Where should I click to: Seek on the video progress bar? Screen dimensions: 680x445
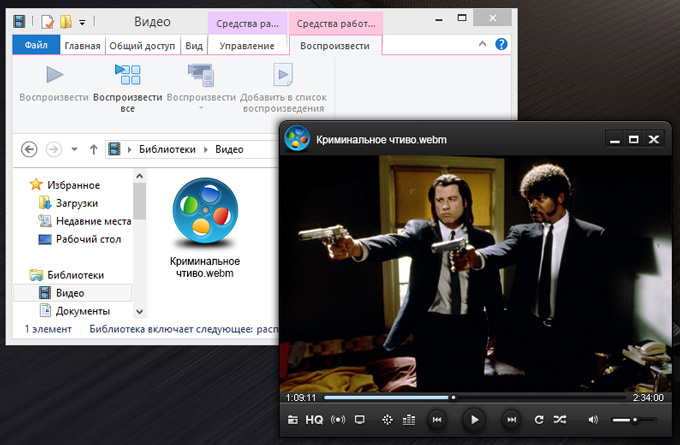pyautogui.click(x=475, y=397)
